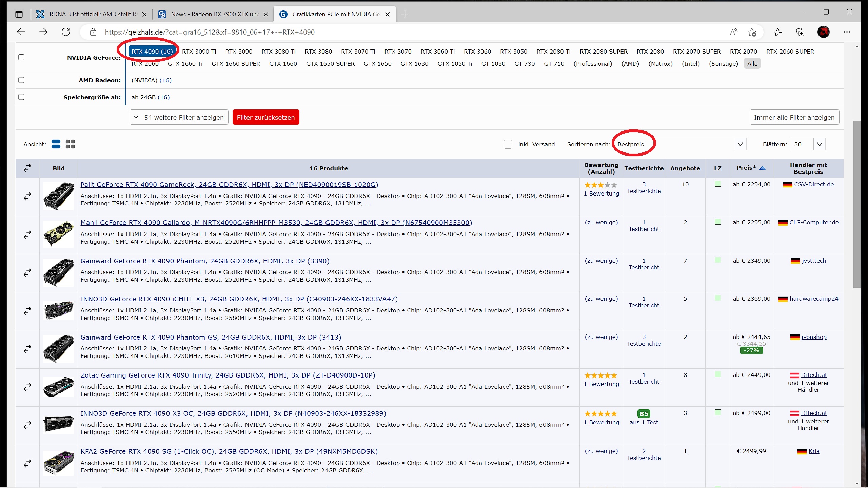Viewport: 868px width, 488px height.
Task: Click the browser refresh icon
Action: [66, 32]
